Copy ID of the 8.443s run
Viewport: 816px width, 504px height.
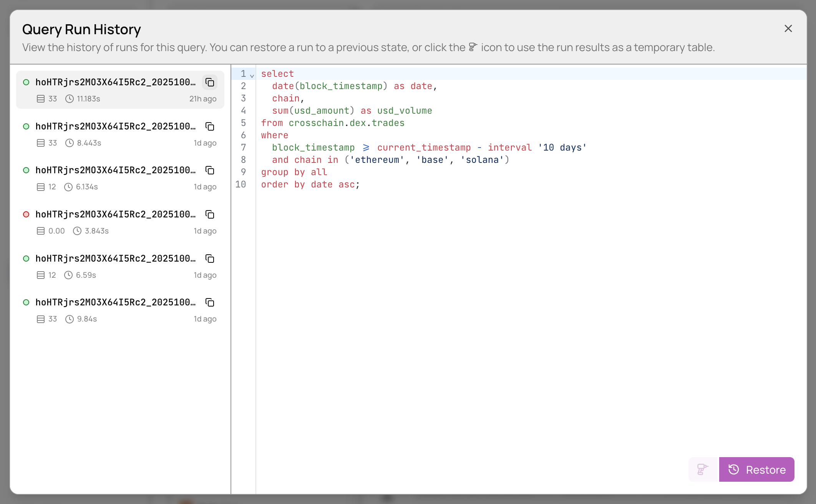click(210, 126)
